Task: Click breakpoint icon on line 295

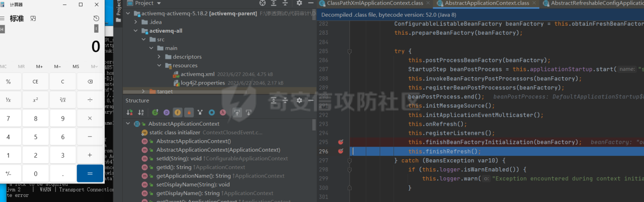Action: tap(341, 142)
